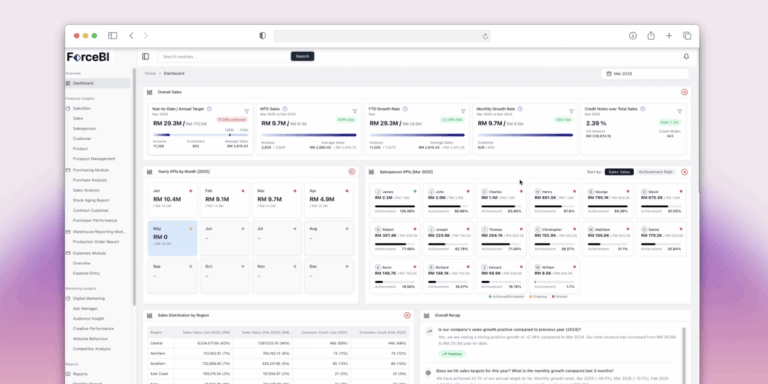Close the Sales Distribution by Region panel
Image resolution: width=768 pixels, height=384 pixels.
click(407, 315)
